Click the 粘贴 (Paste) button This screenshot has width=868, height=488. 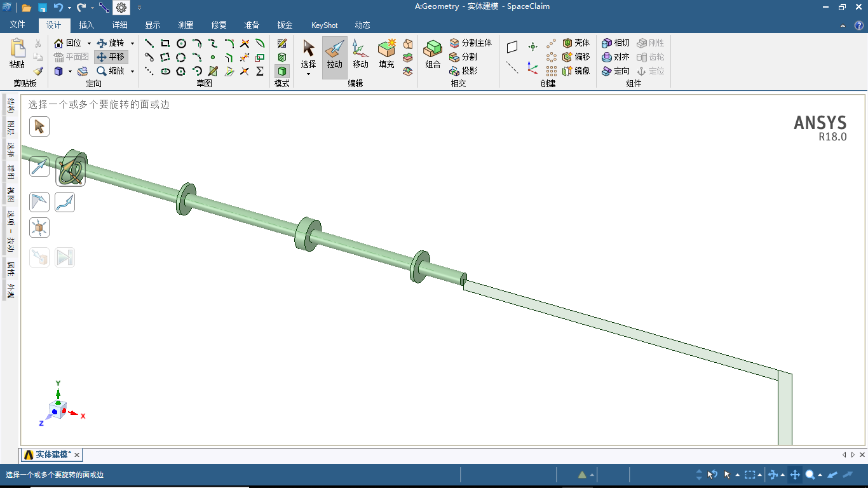coord(17,54)
